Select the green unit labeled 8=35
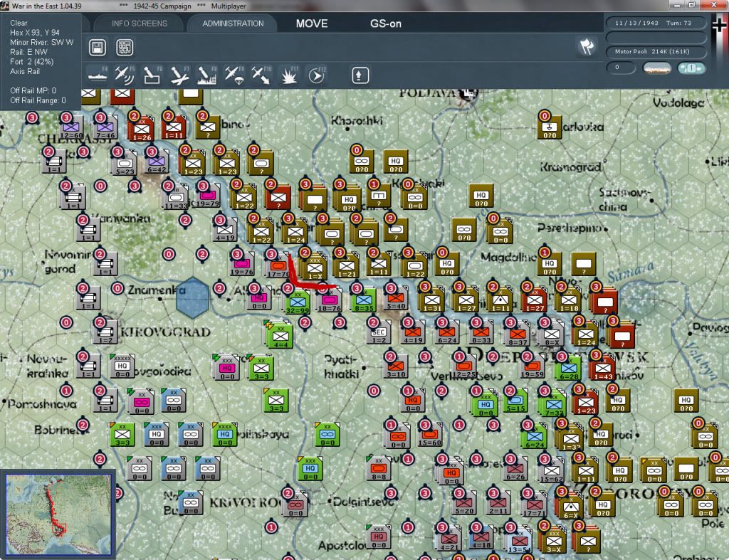 364,300
